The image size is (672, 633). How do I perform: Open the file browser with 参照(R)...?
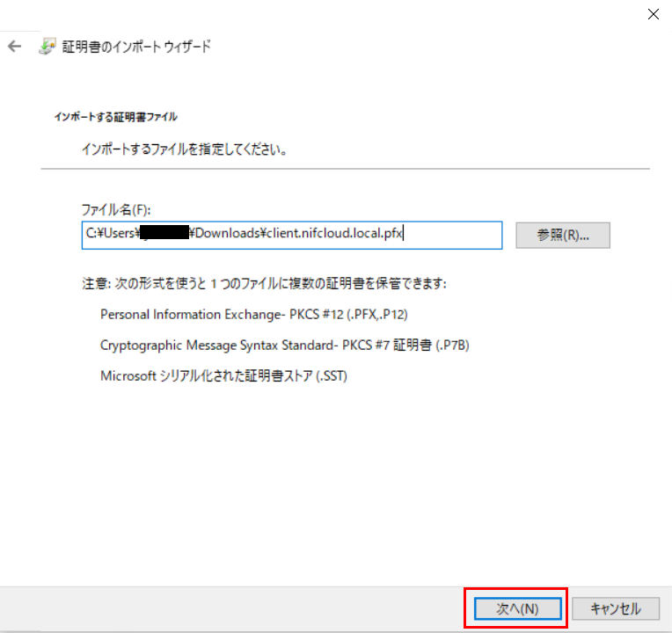(562, 235)
